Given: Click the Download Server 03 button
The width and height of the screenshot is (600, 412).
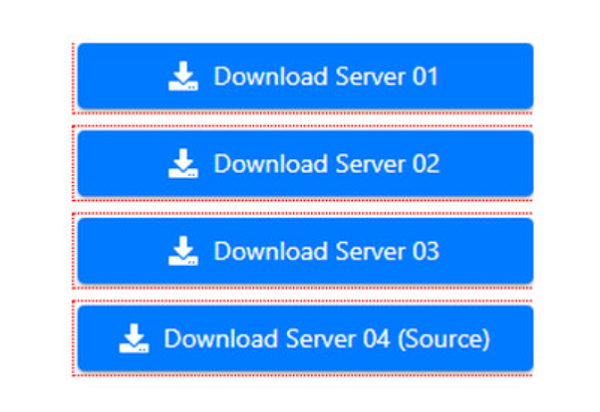Looking at the screenshot, I should pos(305,251).
